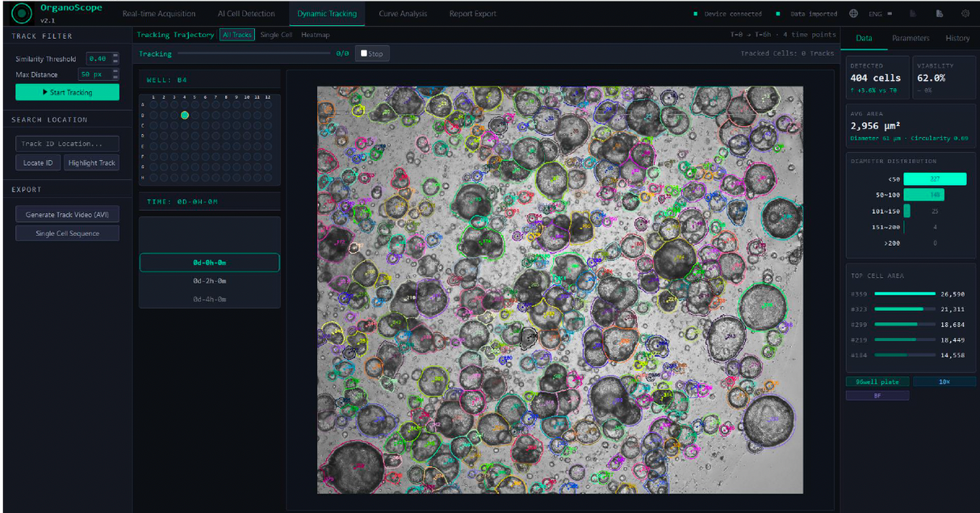Screen dimensions: 980x513
Task: Open the Report Export tab
Action: (473, 14)
